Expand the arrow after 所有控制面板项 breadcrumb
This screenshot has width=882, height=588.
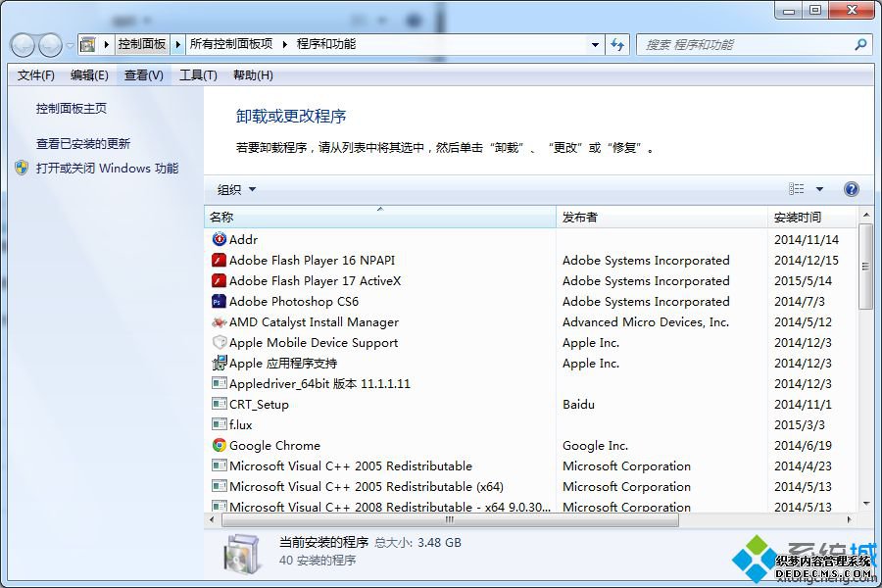pos(284,44)
